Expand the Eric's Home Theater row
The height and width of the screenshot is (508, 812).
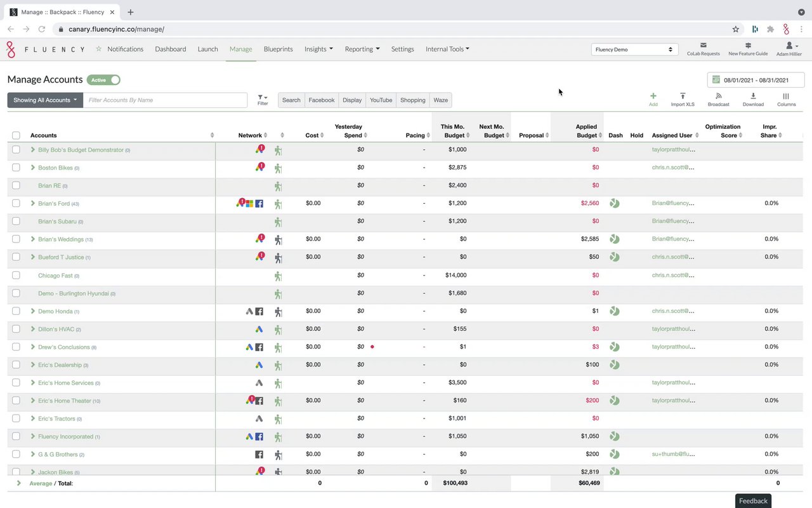[33, 401]
